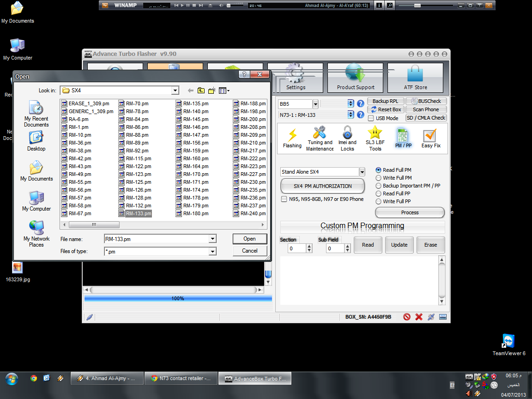
Task: Expand the Stand Alone SX4 dropdown
Action: (362, 172)
